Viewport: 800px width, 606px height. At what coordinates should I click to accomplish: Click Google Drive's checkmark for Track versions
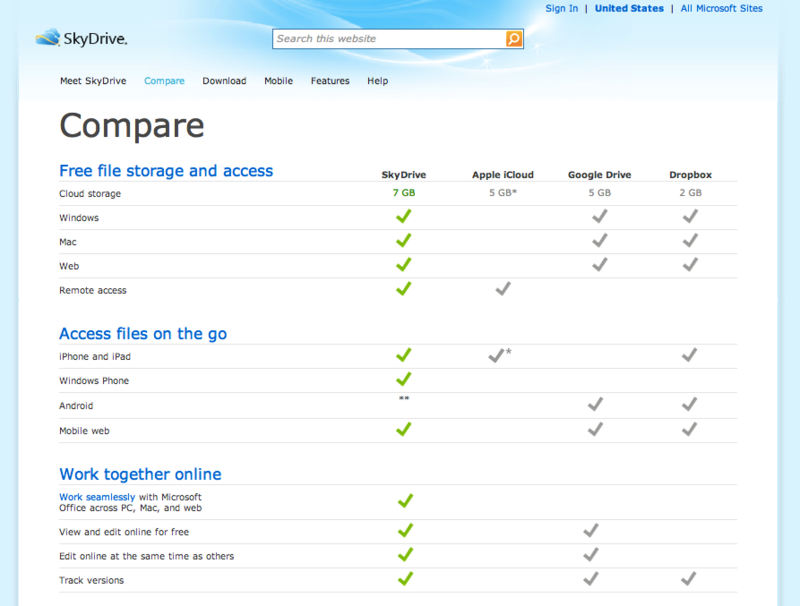pos(591,579)
